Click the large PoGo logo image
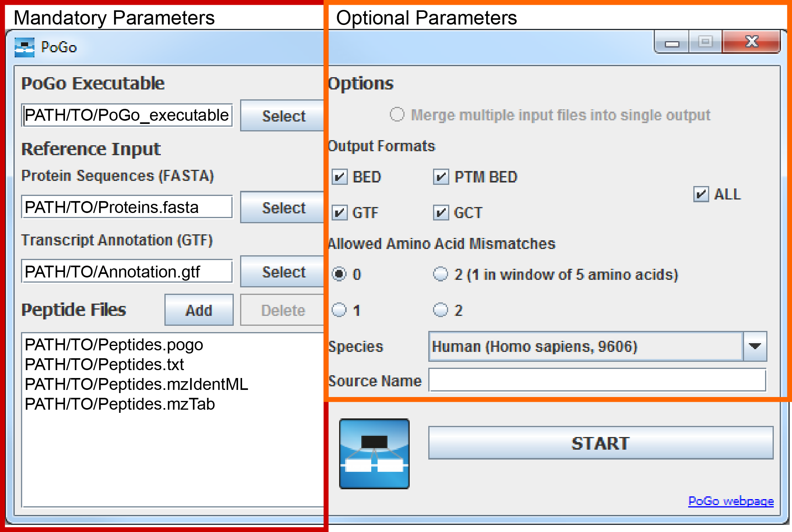Image resolution: width=792 pixels, height=532 pixels. 374,454
